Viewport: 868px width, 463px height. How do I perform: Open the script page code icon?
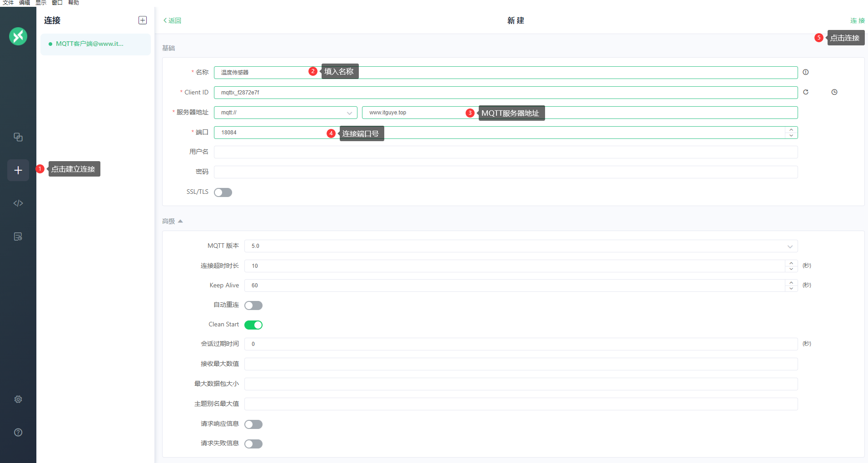pyautogui.click(x=18, y=203)
